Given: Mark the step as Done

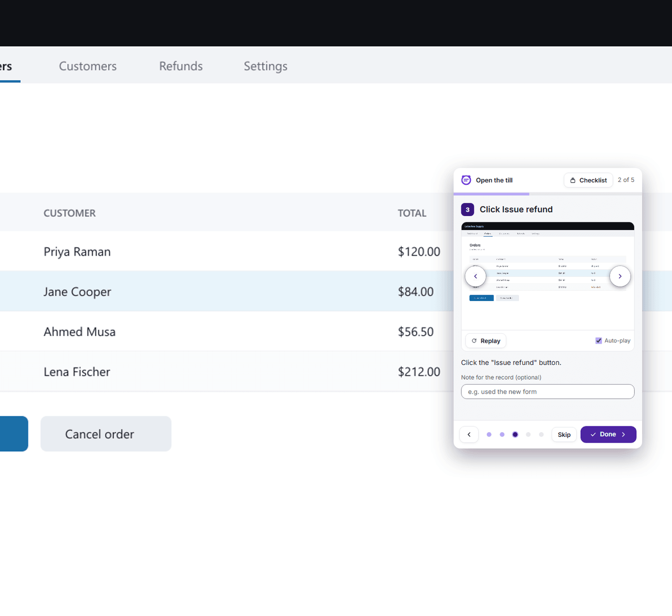Looking at the screenshot, I should tap(608, 435).
